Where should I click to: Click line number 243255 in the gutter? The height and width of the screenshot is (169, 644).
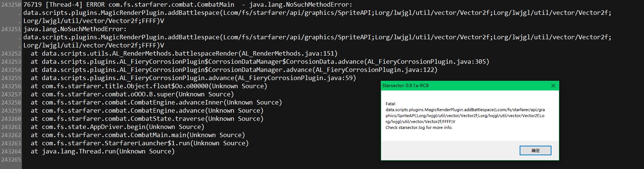[11, 78]
